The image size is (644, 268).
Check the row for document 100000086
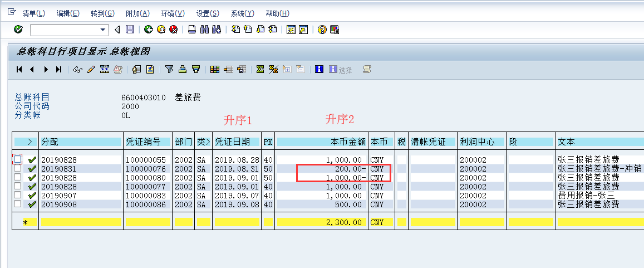(x=18, y=204)
